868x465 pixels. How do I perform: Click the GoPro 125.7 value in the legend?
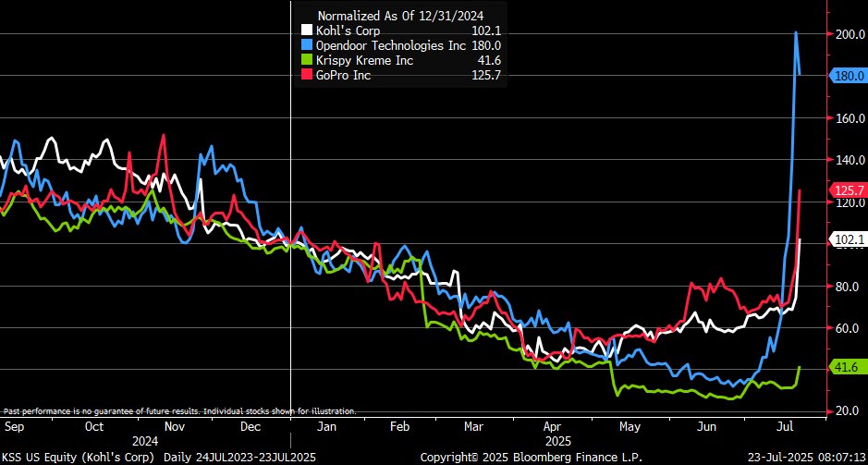point(486,76)
